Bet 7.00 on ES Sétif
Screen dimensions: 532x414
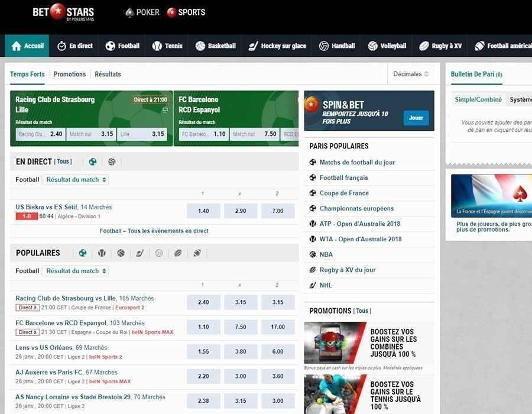[278, 211]
